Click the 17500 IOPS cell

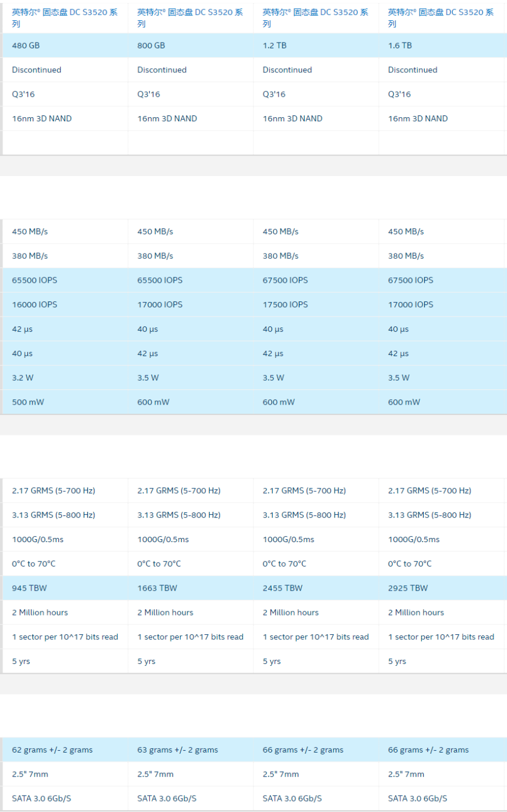[x=316, y=305]
